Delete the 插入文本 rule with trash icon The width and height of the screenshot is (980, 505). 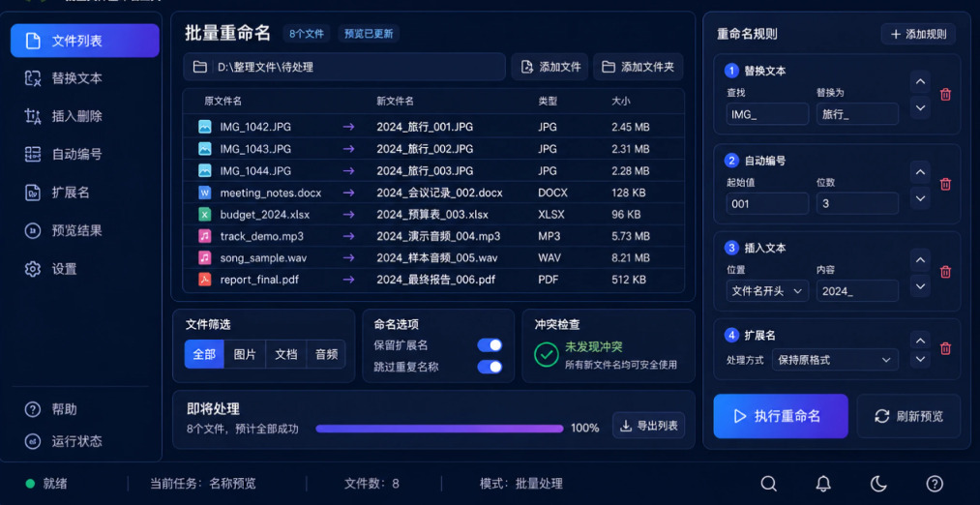945,272
